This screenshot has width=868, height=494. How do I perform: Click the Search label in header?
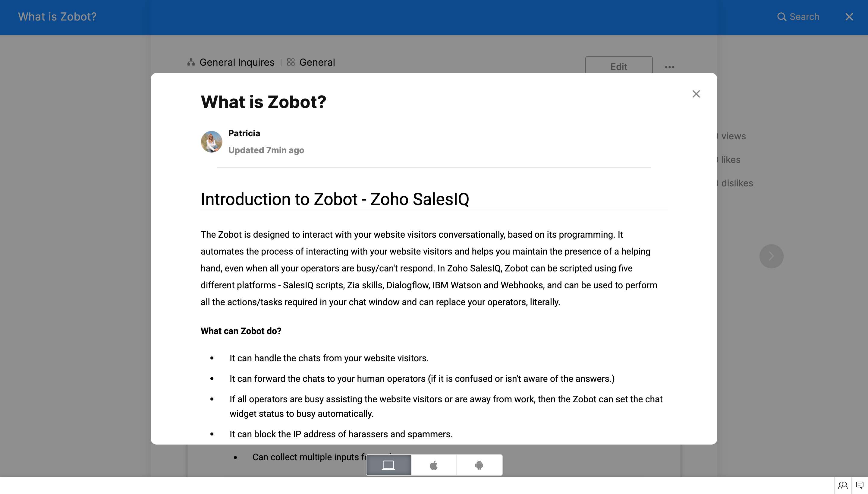[x=804, y=17]
